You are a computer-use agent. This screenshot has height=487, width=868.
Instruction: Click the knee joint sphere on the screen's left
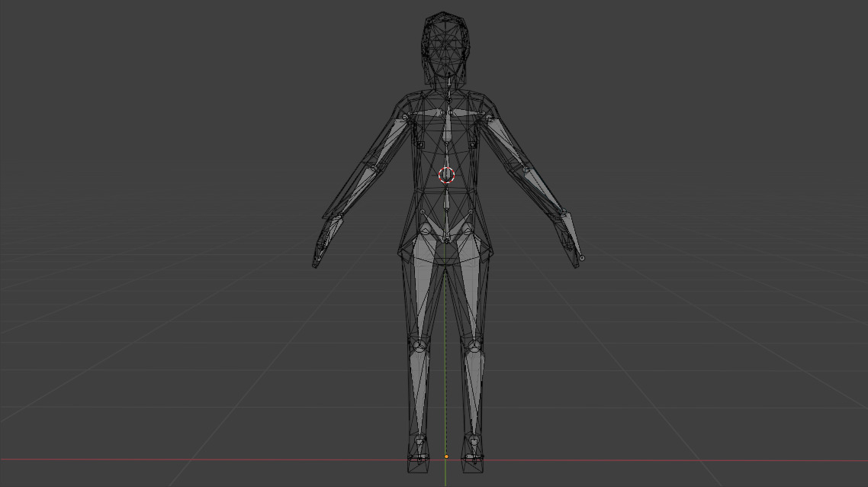420,347
